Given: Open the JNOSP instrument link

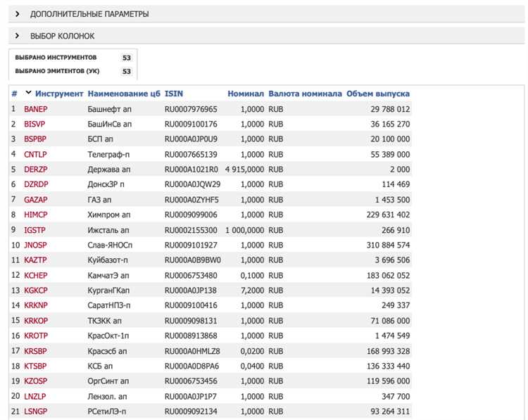Looking at the screenshot, I should pyautogui.click(x=35, y=245).
